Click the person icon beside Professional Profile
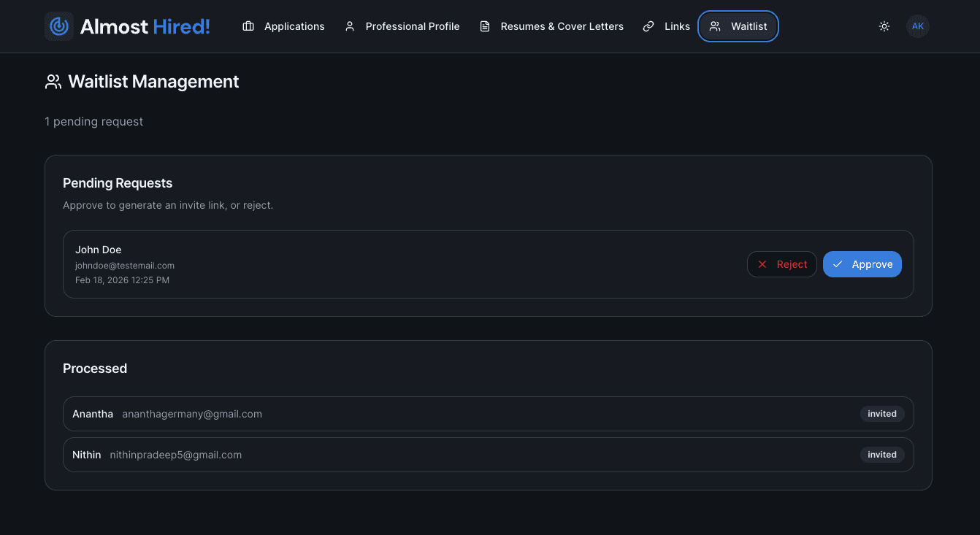The width and height of the screenshot is (980, 535). pos(350,26)
